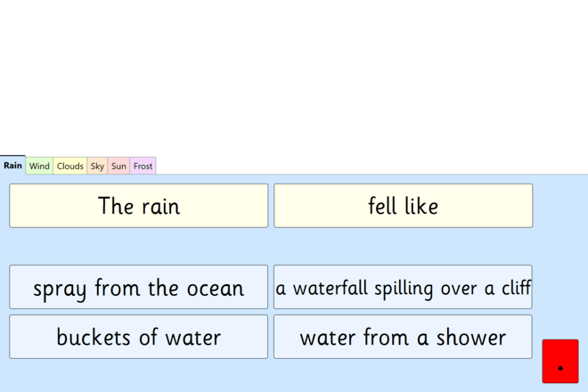Screen dimensions: 588x392
Task: Add 'The rain' to the sentence
Action: tap(138, 206)
